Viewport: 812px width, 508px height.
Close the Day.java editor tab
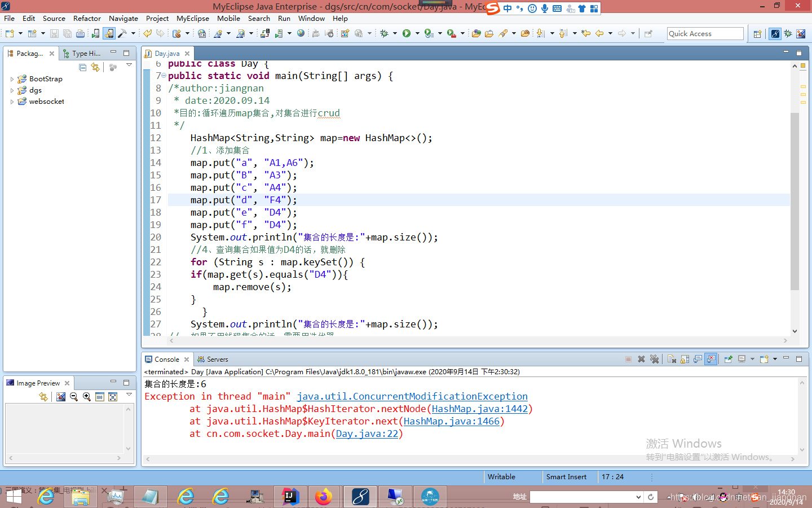pyautogui.click(x=187, y=54)
